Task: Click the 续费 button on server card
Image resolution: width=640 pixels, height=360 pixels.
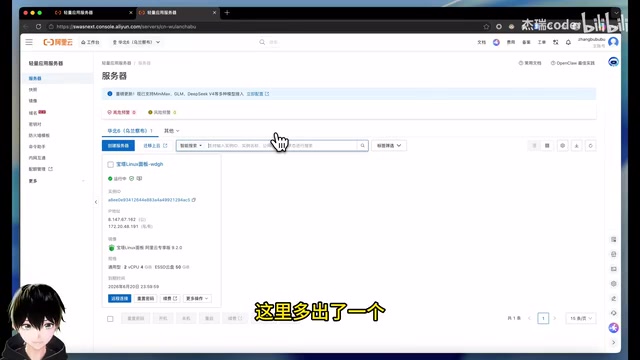Action: coord(170,298)
